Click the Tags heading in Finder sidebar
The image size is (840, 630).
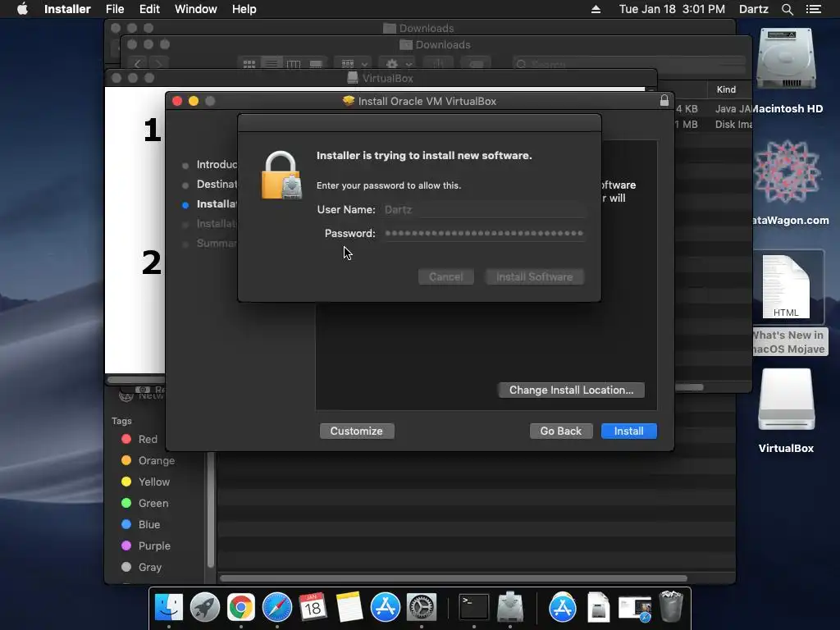click(x=121, y=421)
